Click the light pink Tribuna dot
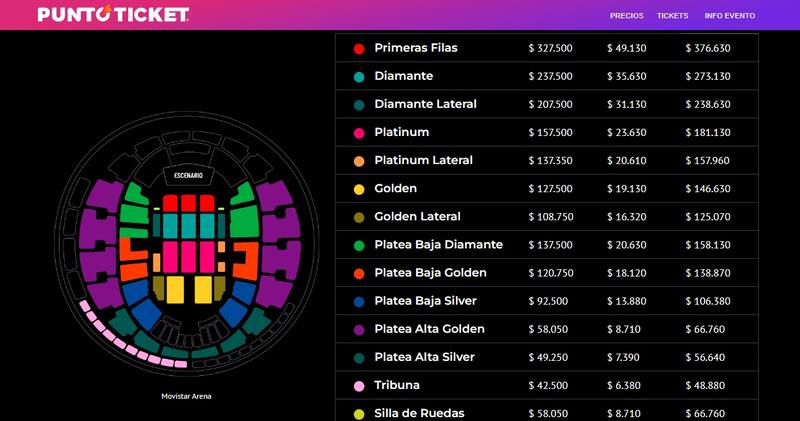Image resolution: width=800 pixels, height=421 pixels. [359, 385]
